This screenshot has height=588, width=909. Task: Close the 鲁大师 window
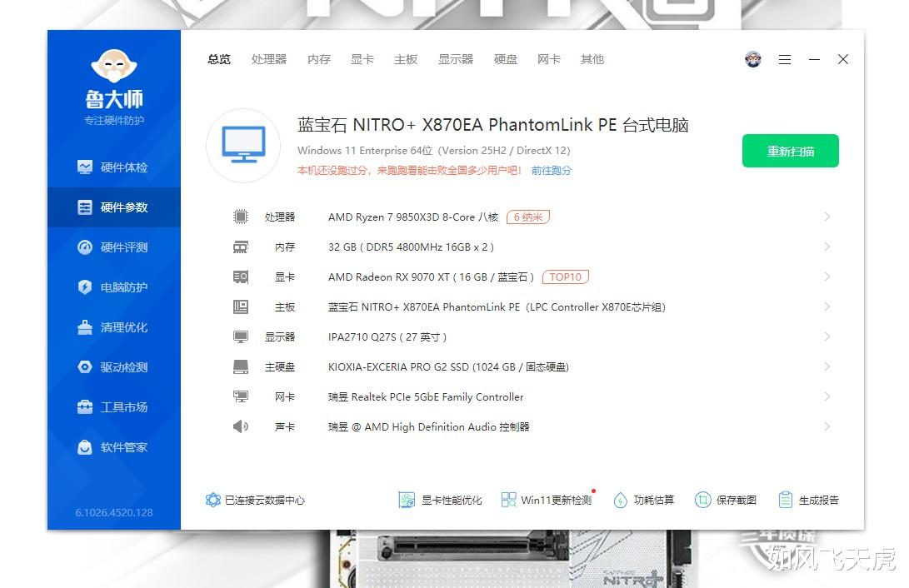pyautogui.click(x=843, y=59)
